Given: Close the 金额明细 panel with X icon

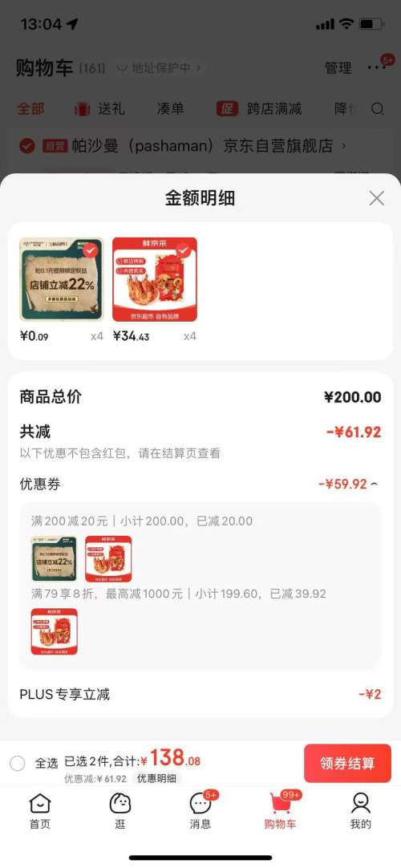Looking at the screenshot, I should tap(377, 198).
